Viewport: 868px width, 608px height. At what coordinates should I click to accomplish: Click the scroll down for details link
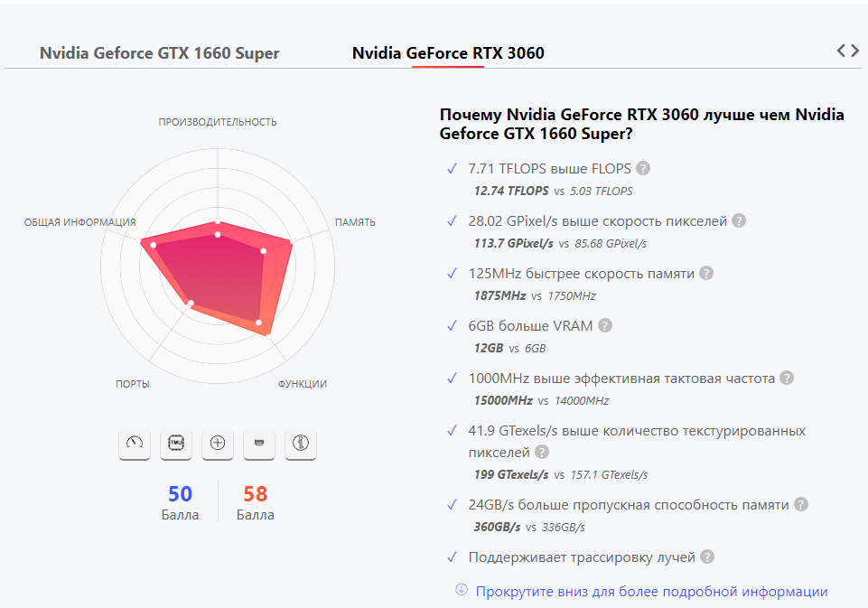650,592
